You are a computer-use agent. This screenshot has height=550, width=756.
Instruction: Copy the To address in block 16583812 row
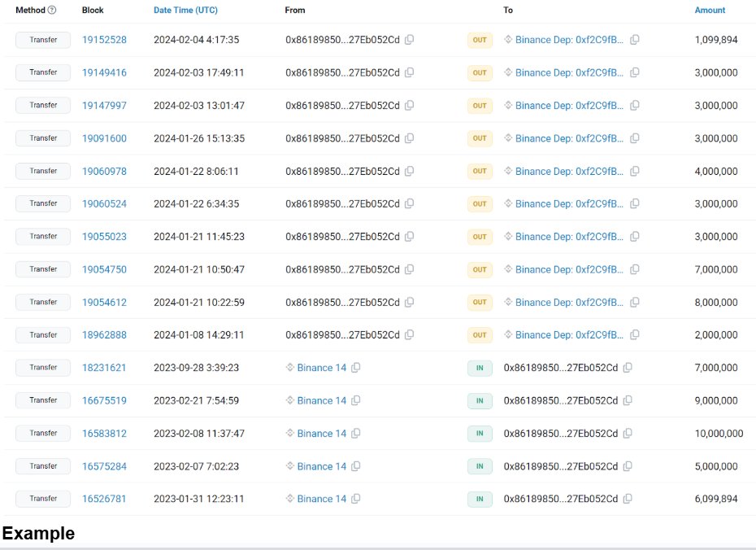[628, 433]
